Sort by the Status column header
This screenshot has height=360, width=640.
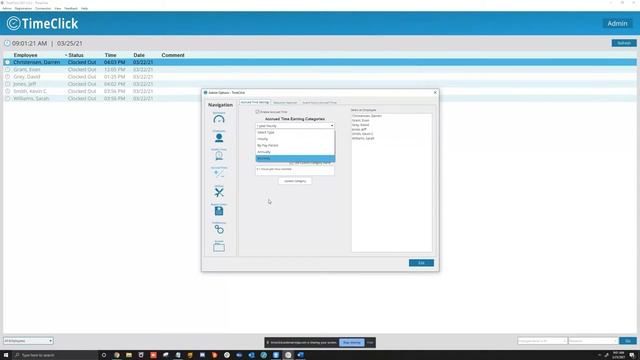[x=76, y=55]
